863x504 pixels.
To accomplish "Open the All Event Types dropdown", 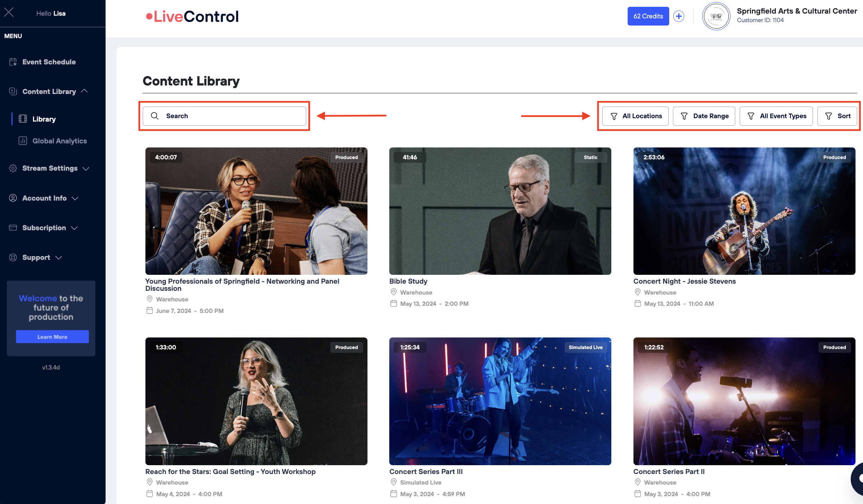I will [776, 116].
